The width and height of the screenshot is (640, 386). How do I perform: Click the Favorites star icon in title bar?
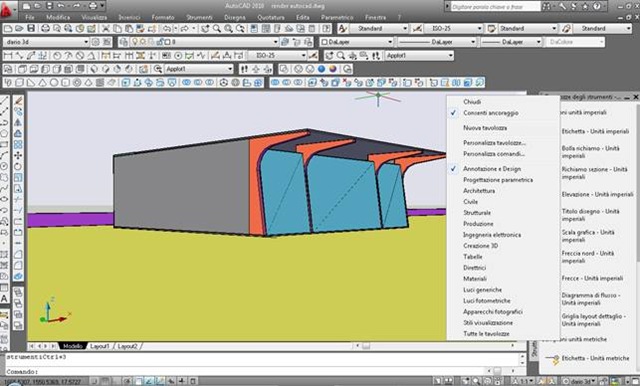point(585,6)
